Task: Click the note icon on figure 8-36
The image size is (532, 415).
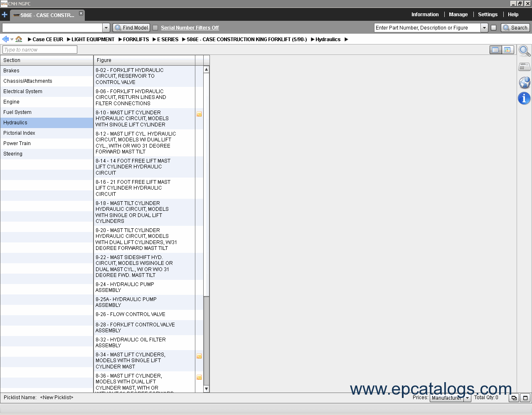Action: click(x=199, y=377)
